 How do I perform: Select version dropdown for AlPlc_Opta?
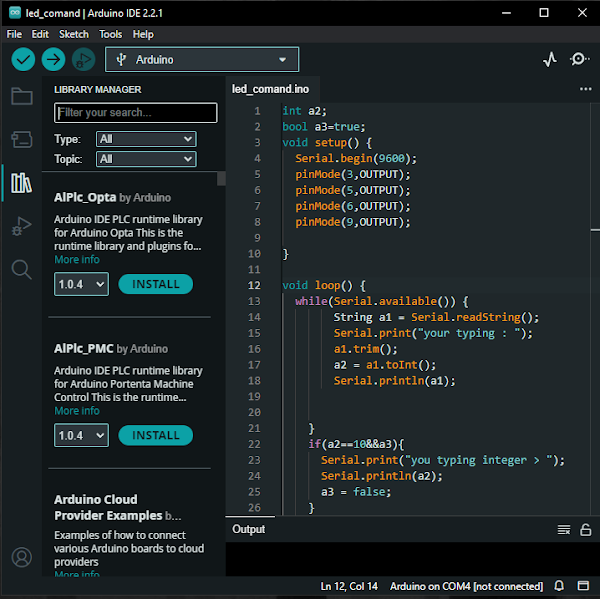[81, 284]
